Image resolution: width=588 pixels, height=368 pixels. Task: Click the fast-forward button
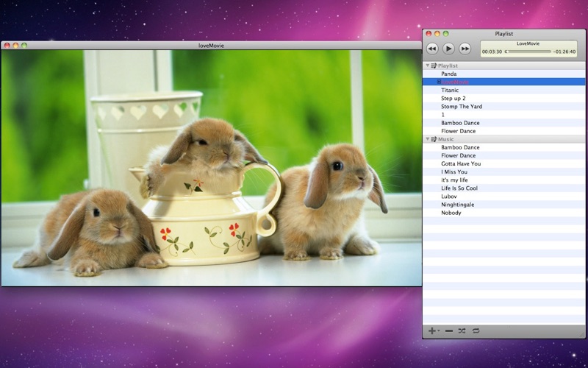(x=465, y=49)
